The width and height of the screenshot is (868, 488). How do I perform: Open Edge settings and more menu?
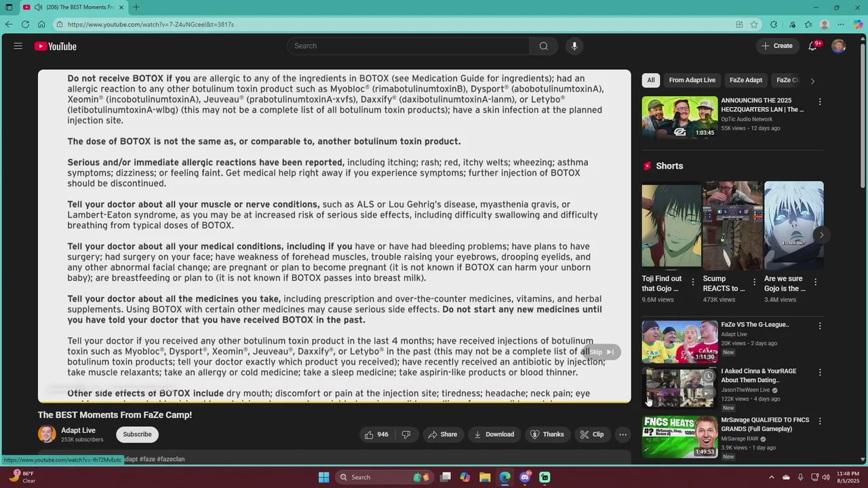click(x=842, y=24)
